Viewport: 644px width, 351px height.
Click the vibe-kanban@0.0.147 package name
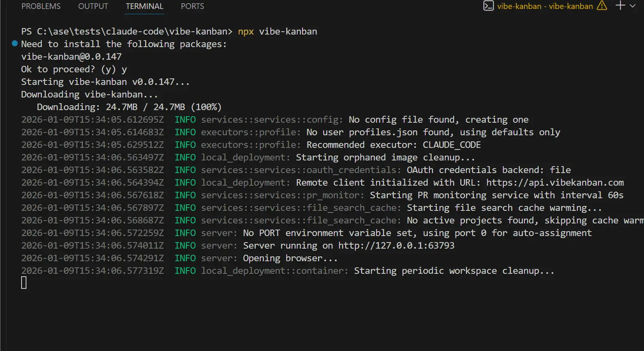(71, 57)
